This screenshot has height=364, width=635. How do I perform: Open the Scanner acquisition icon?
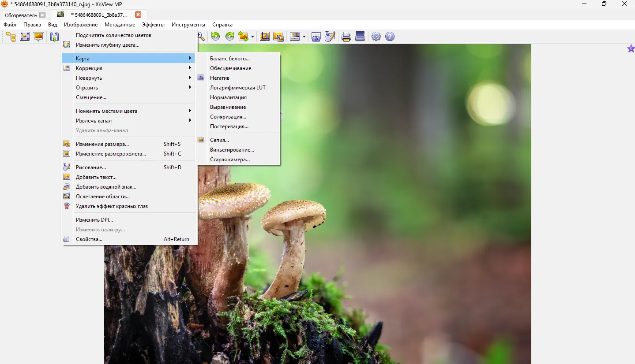tap(360, 37)
